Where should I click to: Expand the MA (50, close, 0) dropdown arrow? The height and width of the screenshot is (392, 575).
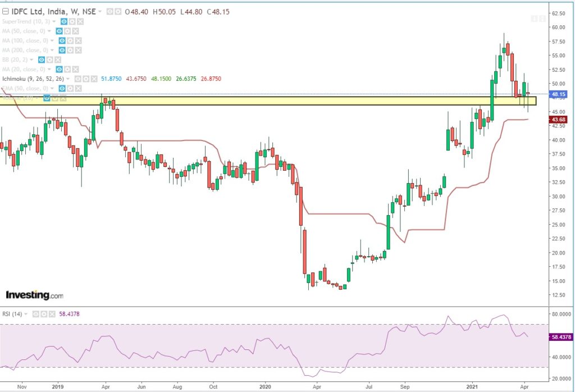pyautogui.click(x=49, y=31)
